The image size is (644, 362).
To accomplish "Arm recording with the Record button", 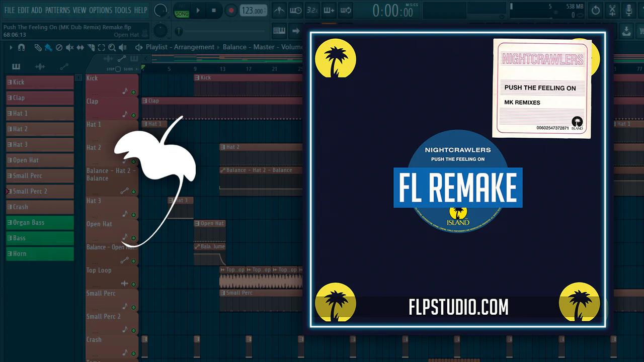I will click(231, 11).
